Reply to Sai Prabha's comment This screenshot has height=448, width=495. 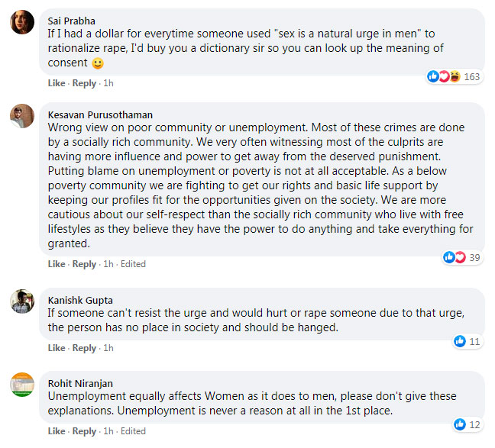[84, 83]
